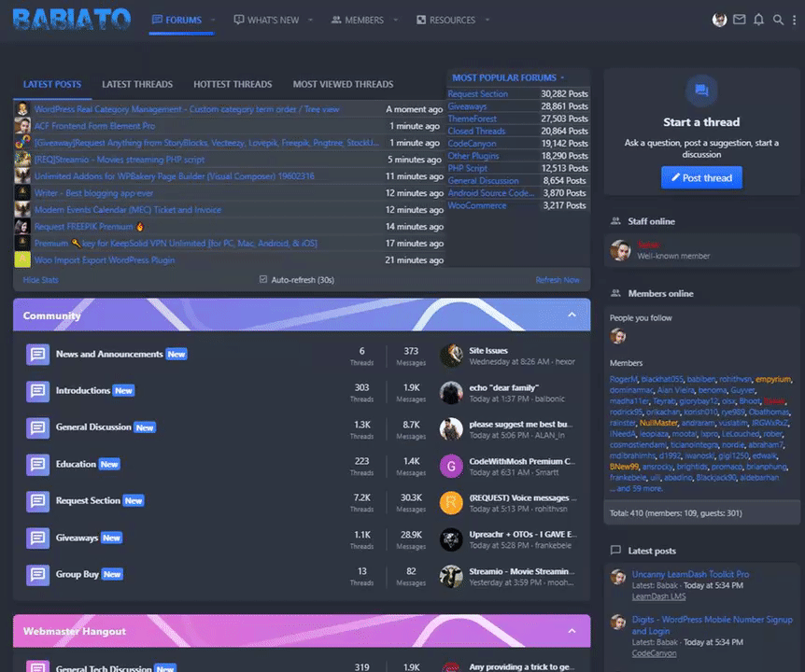The height and width of the screenshot is (672, 805).
Task: Open the ACF Frontend Form Element Pro thread
Action: pos(95,126)
